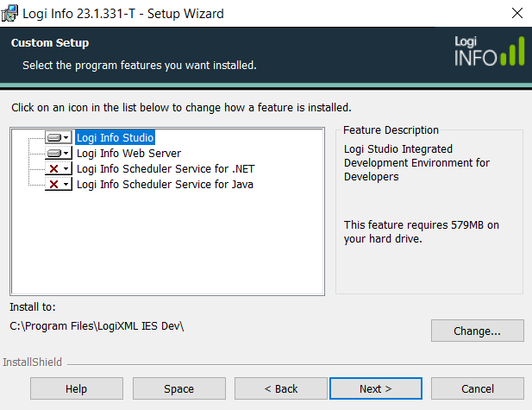This screenshot has width=532, height=410.
Task: Click the 'Install to:' label
Action: (x=33, y=306)
